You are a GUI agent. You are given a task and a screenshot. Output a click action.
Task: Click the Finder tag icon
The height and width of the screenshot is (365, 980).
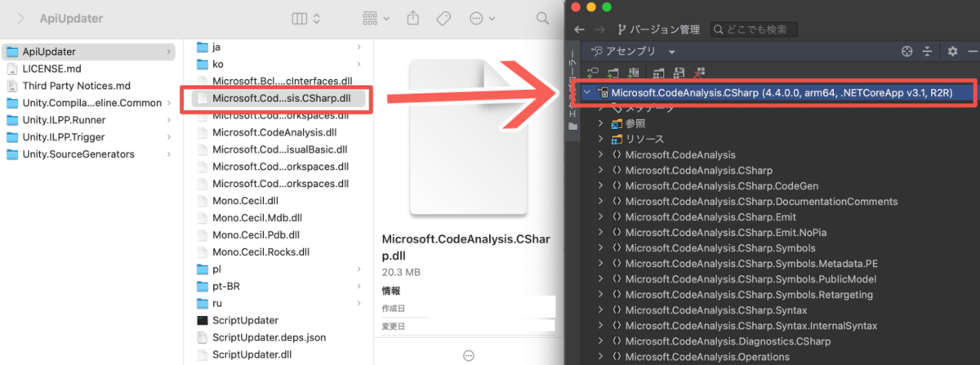pos(444,18)
